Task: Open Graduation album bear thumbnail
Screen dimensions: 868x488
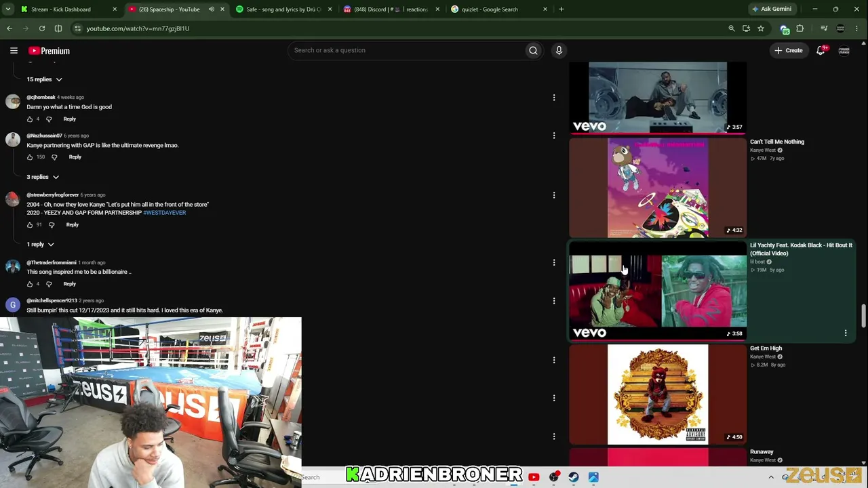Action: point(658,188)
